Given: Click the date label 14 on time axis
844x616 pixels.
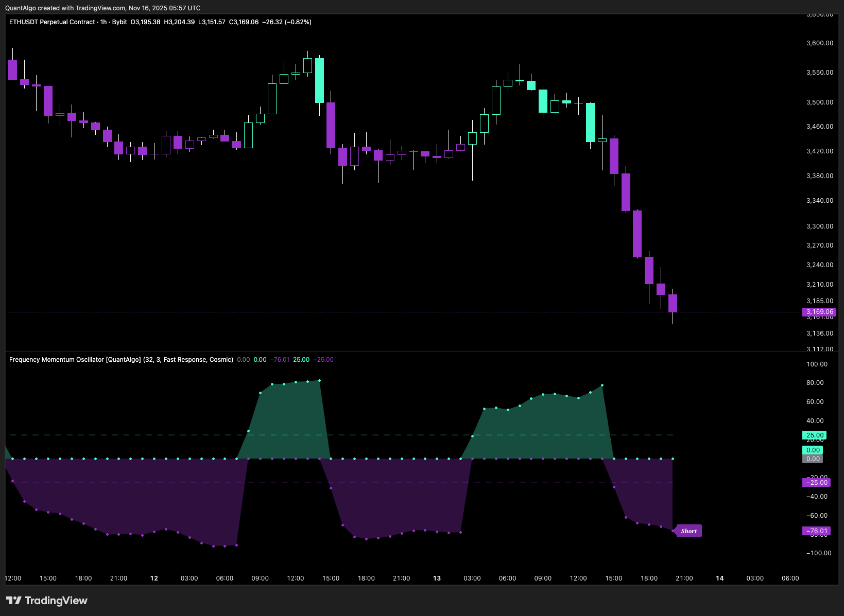Looking at the screenshot, I should click(720, 578).
